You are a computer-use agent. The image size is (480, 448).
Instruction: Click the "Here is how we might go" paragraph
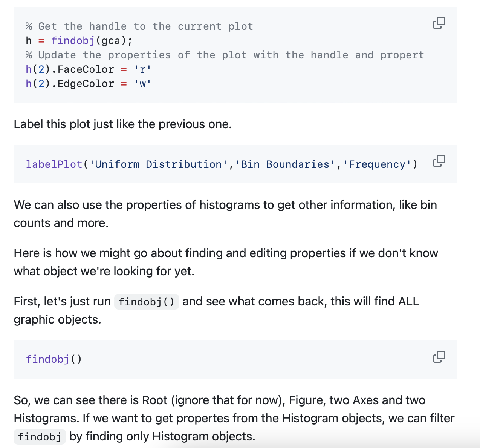[x=226, y=262]
